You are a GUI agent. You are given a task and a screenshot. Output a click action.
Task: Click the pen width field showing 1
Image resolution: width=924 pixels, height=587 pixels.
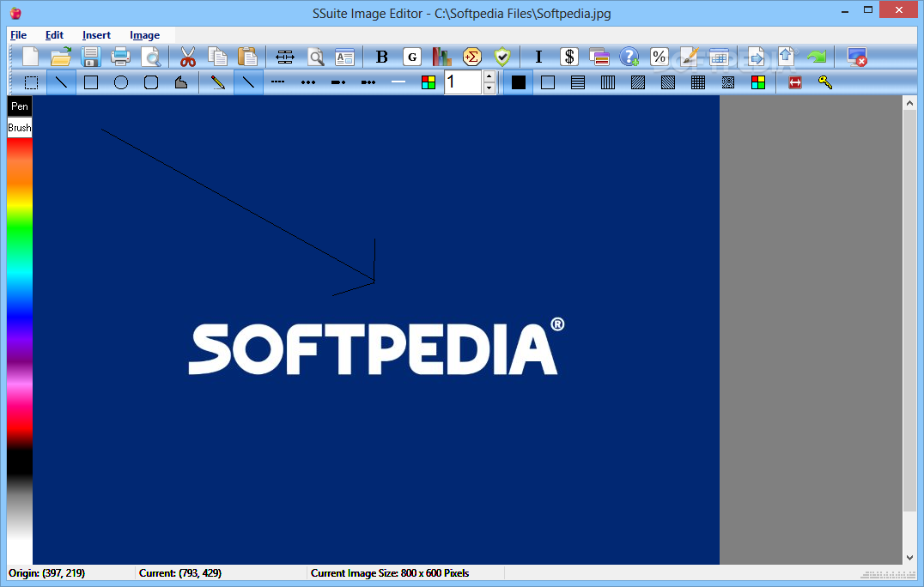(463, 82)
